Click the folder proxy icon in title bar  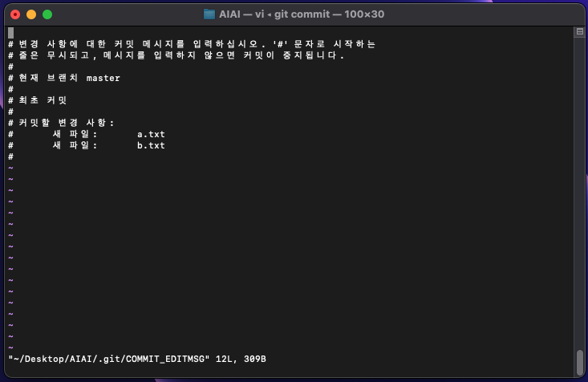click(x=209, y=14)
